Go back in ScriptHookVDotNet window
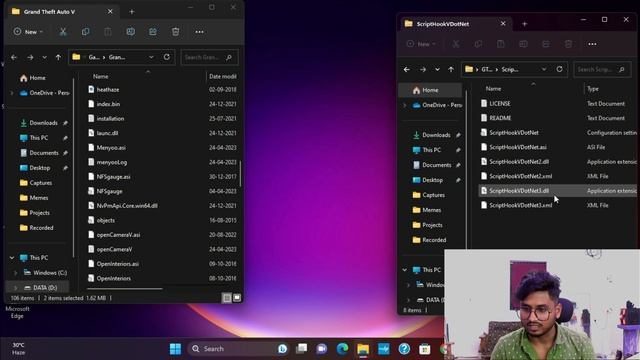Image resolution: width=640 pixels, height=360 pixels. (x=407, y=70)
